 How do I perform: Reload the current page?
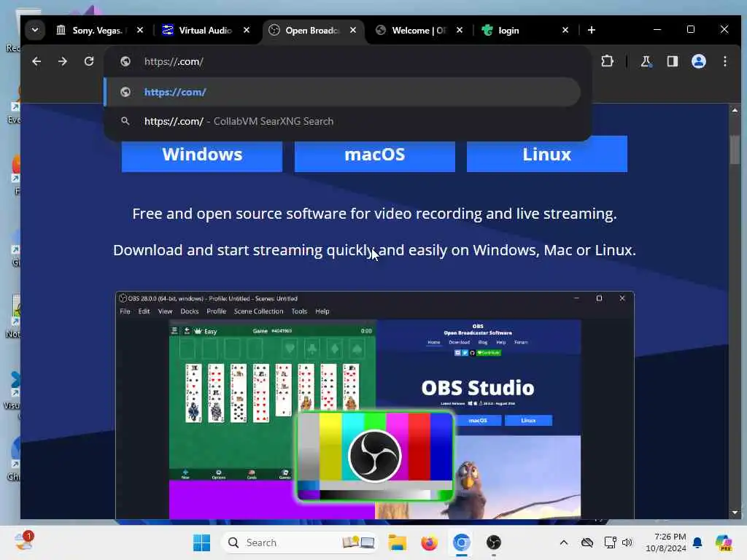click(x=88, y=61)
